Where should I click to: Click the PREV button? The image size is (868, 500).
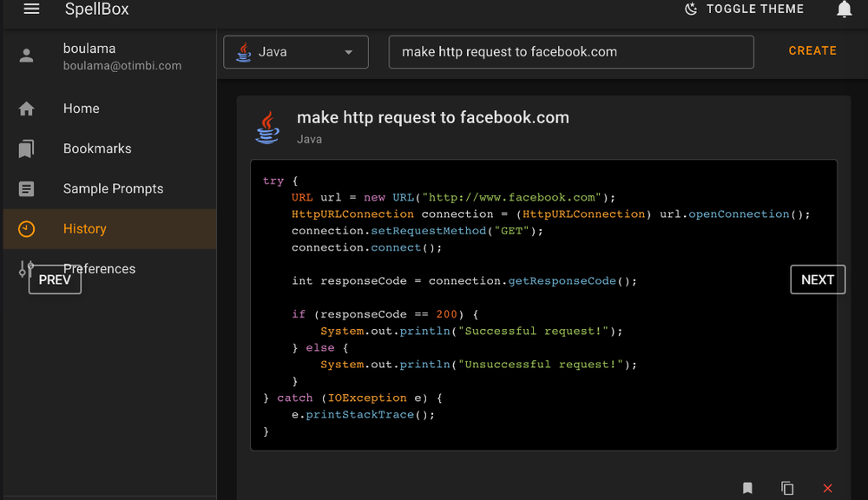point(55,280)
